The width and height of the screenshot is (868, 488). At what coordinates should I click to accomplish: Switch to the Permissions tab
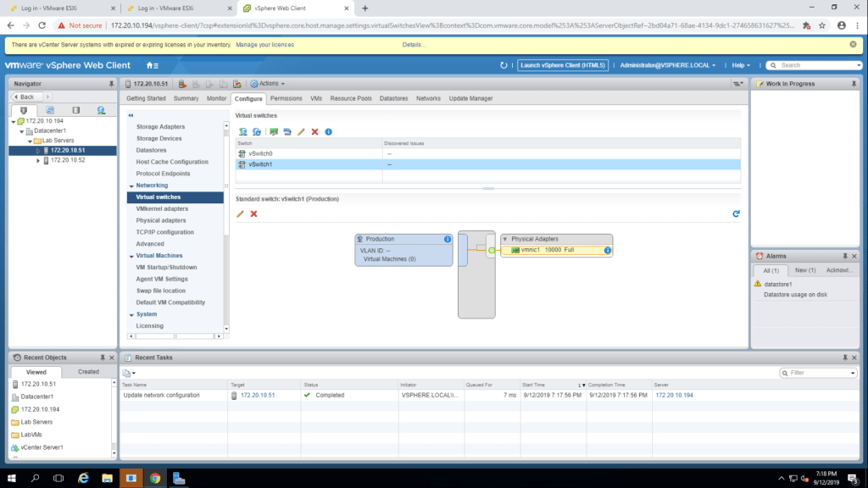tap(286, 98)
